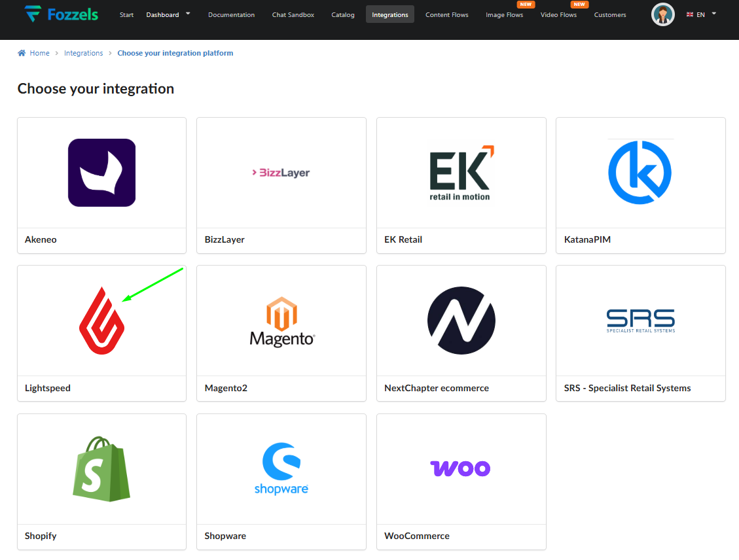Viewport: 739px width, 560px height.
Task: Open Image Flows
Action: point(504,14)
